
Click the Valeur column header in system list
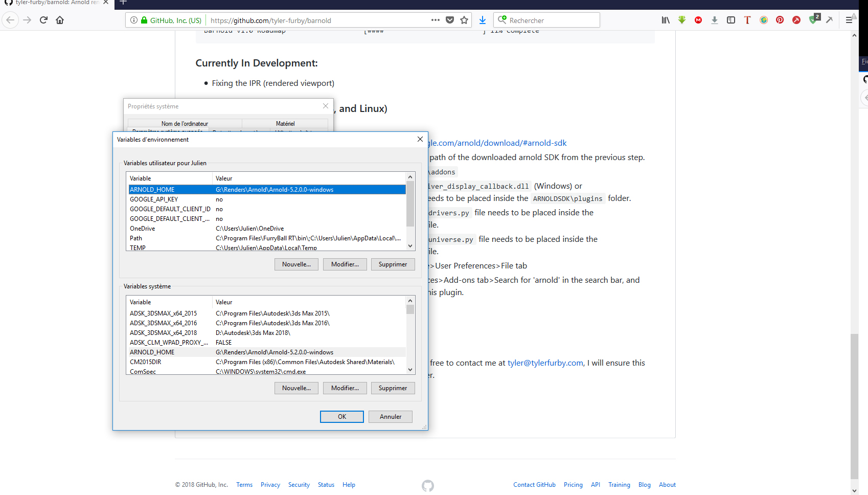(x=309, y=302)
